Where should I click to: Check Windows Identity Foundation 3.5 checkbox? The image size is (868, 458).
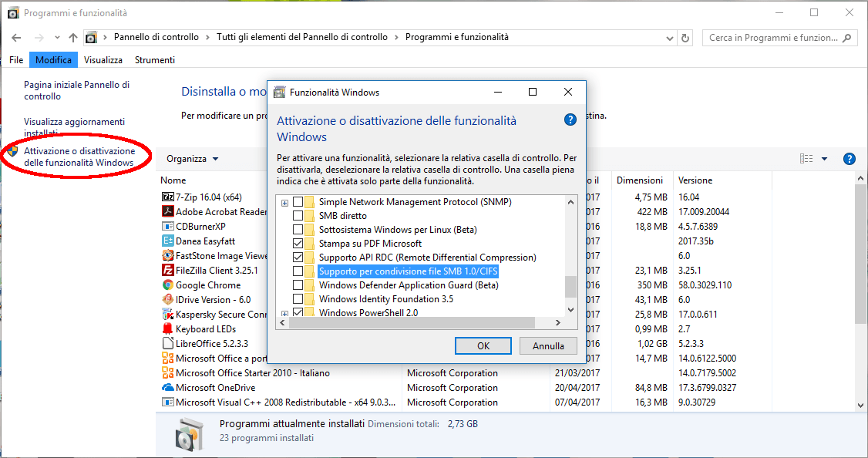tap(298, 298)
